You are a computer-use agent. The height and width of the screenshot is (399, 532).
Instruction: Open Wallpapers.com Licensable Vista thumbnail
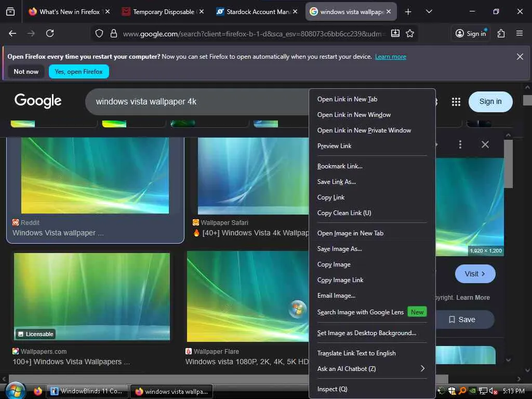pyautogui.click(x=92, y=296)
